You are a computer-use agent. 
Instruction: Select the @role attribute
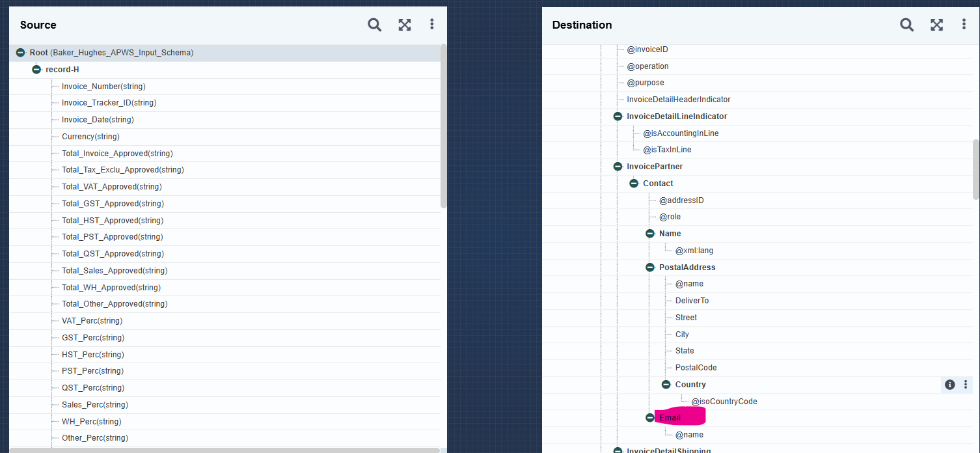(x=670, y=217)
